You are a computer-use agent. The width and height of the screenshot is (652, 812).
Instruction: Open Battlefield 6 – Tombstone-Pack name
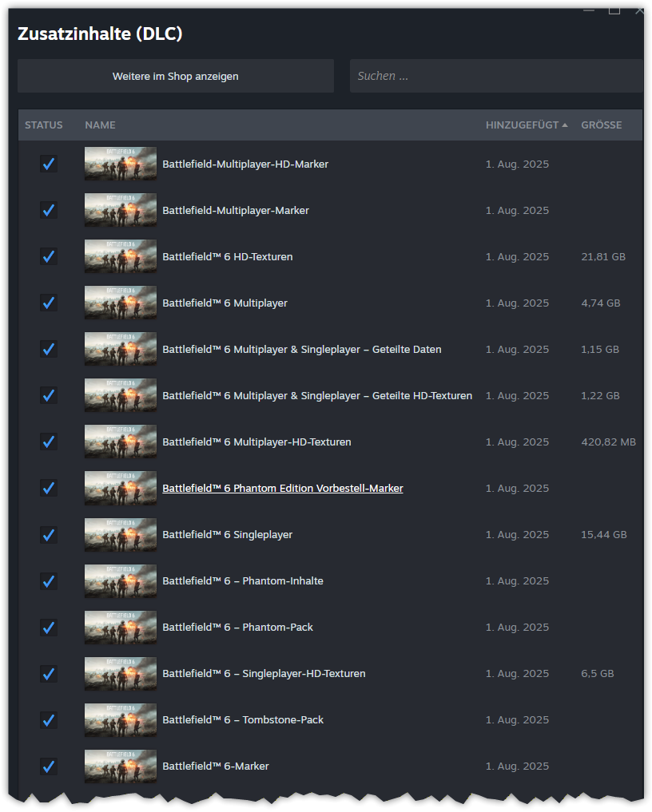coord(243,720)
